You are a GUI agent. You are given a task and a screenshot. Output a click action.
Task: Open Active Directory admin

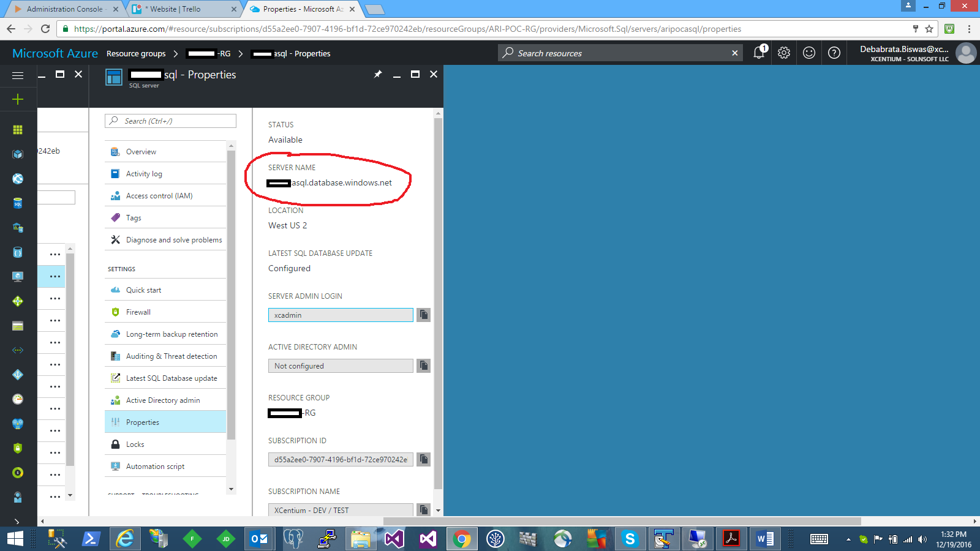click(165, 400)
